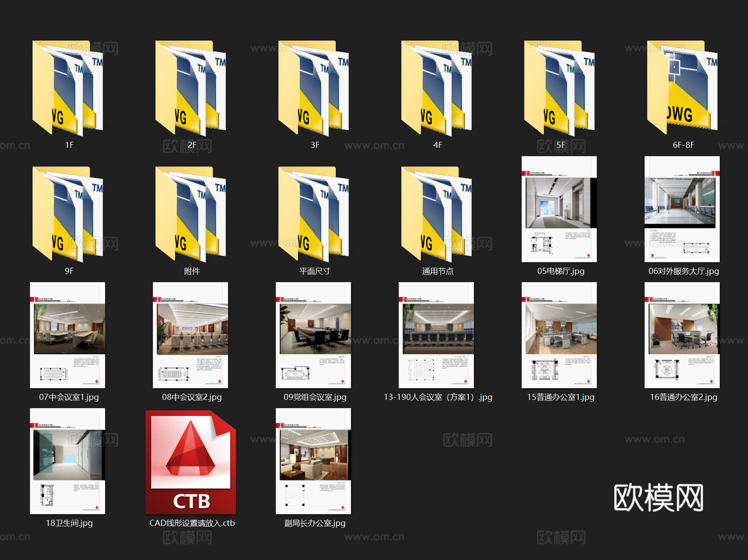The height and width of the screenshot is (560, 748).
Task: Select the 08中会议室2.jpg thumbnail
Action: point(190,335)
